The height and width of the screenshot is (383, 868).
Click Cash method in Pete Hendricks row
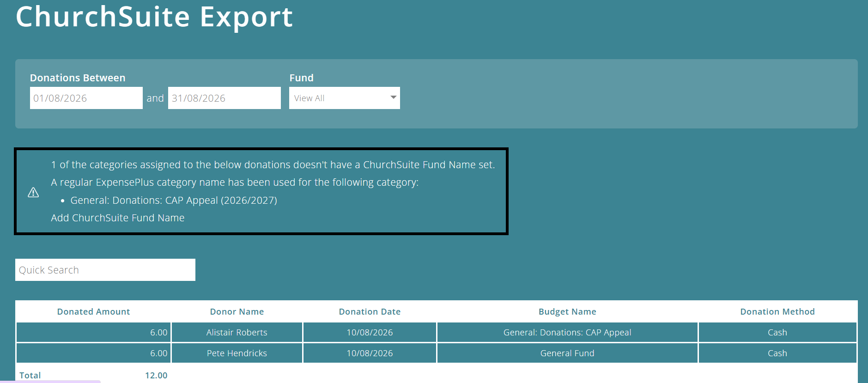777,353
